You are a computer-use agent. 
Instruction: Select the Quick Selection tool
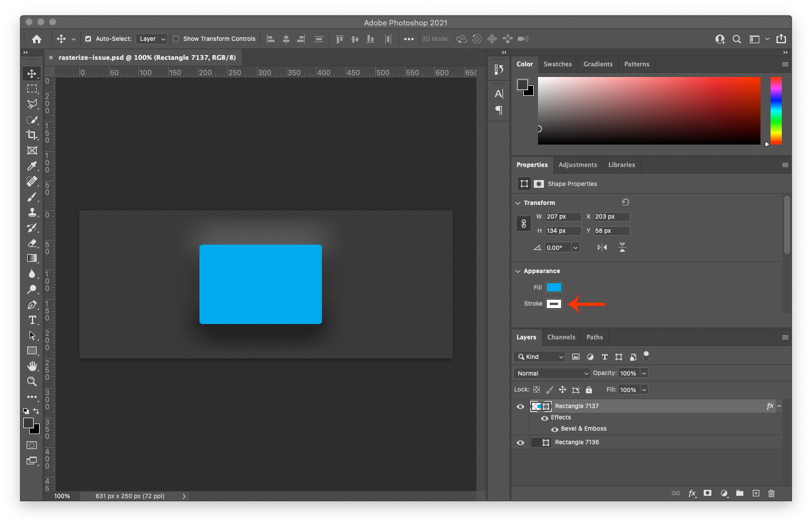(x=32, y=120)
